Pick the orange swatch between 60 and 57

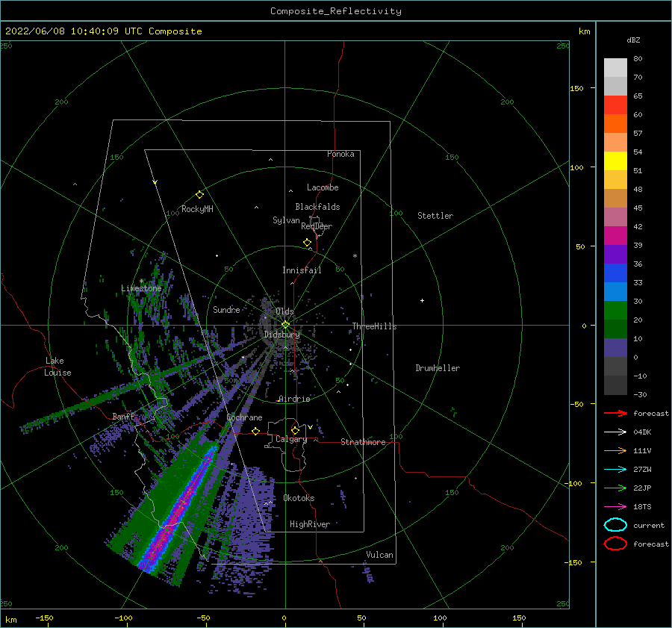[615, 124]
